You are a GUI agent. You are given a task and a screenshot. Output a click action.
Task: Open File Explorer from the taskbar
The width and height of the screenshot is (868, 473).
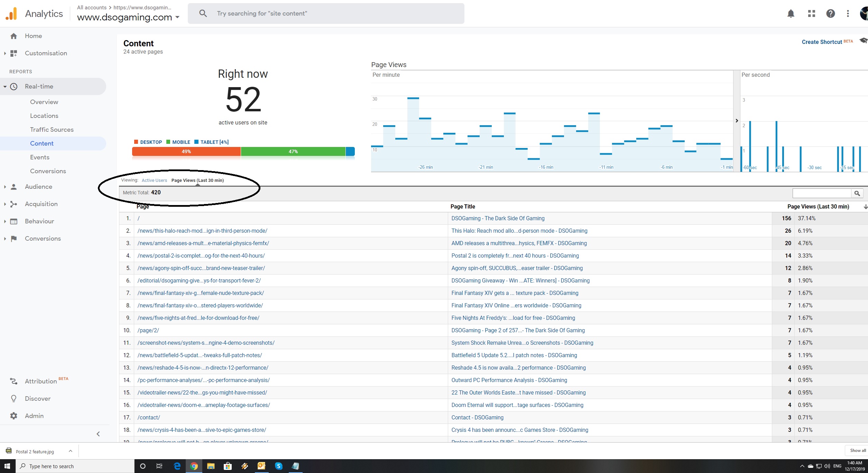coord(211,466)
